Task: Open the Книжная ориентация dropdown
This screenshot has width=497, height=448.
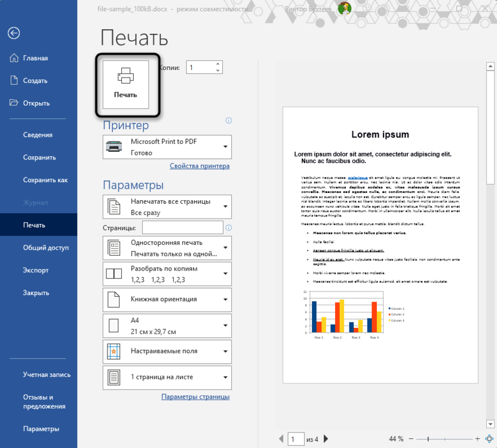Action: [167, 300]
